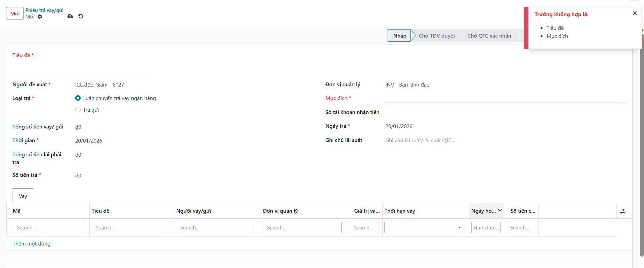Close the invalid field notification
Viewport: 644px width, 268px height.
tap(635, 13)
